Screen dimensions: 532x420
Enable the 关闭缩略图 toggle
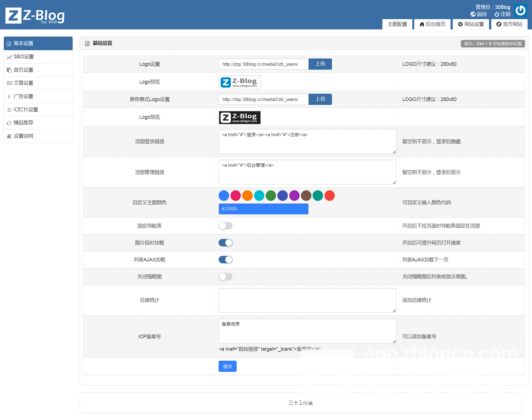(x=225, y=277)
